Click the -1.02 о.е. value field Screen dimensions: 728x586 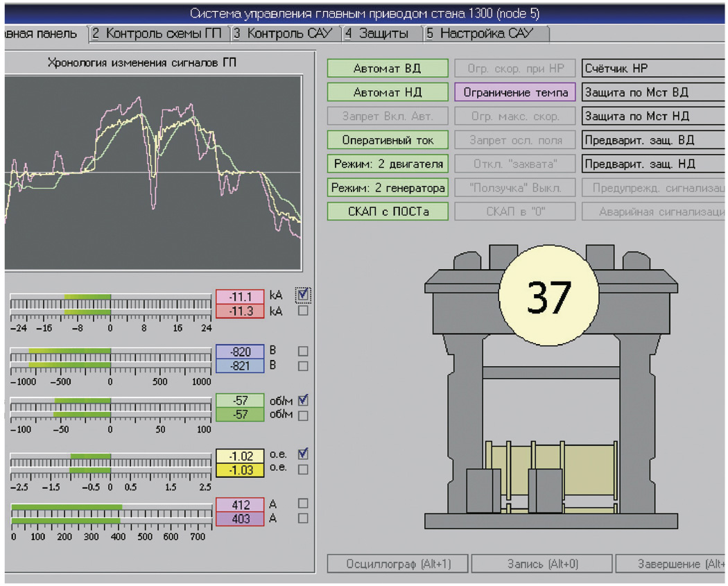tap(240, 456)
